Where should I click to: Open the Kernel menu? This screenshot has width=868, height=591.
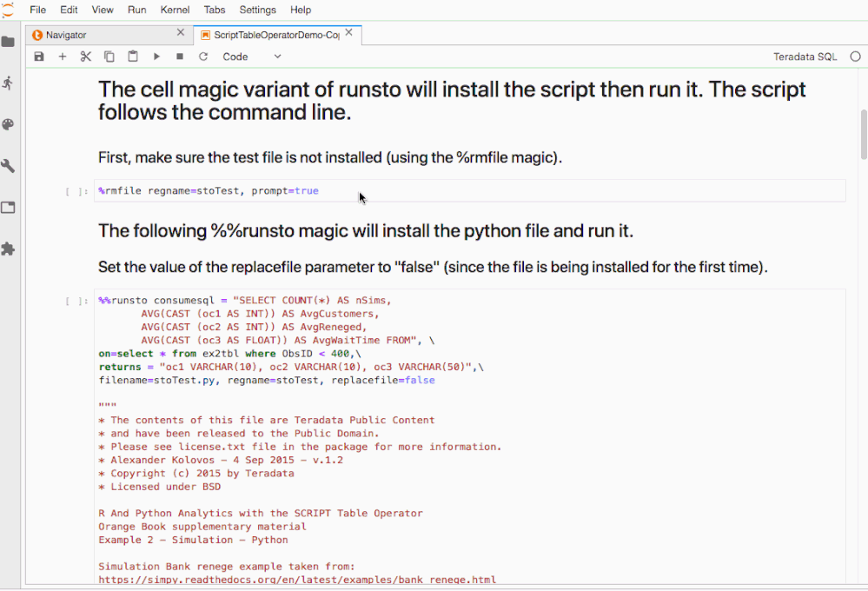coord(175,10)
